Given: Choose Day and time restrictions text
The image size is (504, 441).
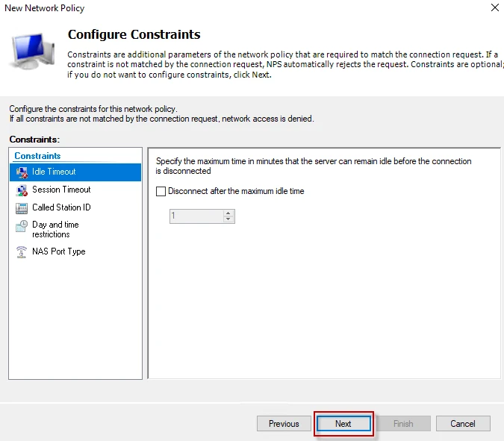Looking at the screenshot, I should pos(55,229).
